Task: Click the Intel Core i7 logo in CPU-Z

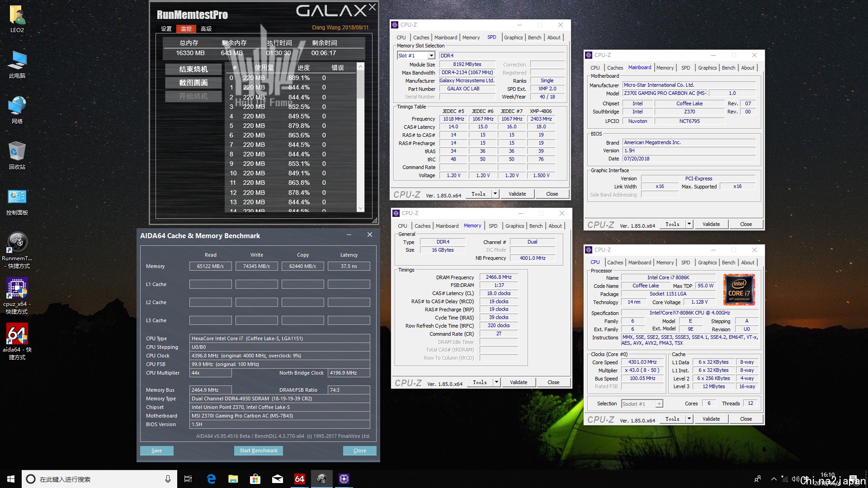Action: point(739,290)
